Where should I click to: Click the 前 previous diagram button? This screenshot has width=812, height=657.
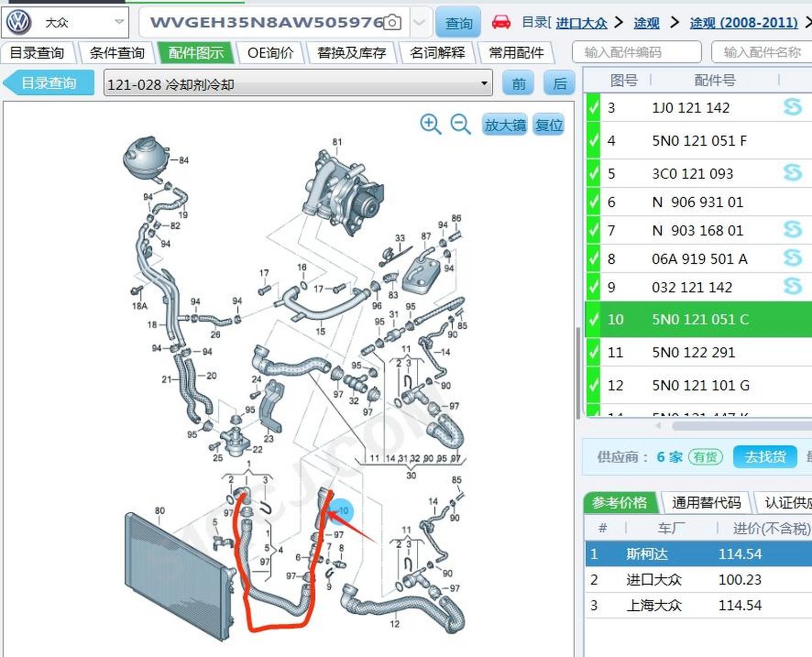(x=518, y=83)
